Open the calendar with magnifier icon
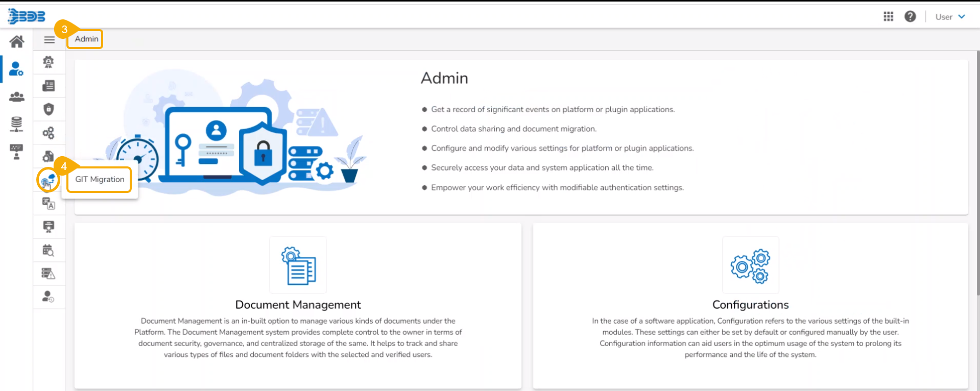 click(49, 250)
